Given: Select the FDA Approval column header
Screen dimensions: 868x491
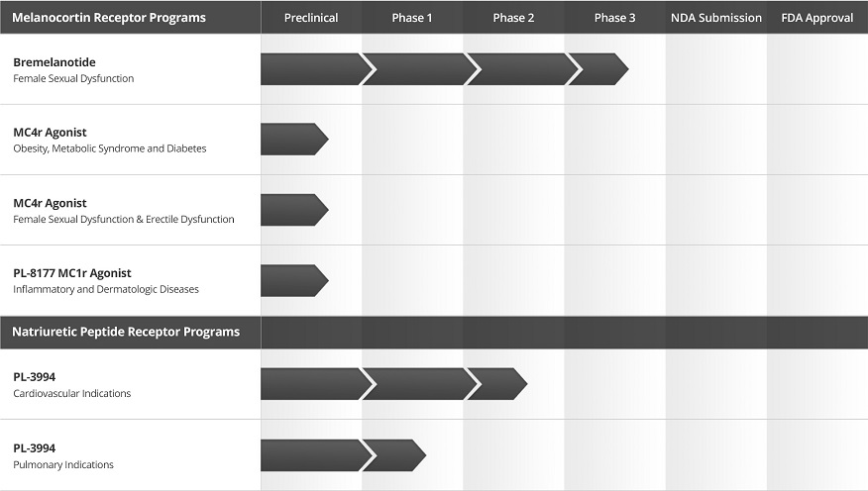Looking at the screenshot, I should coord(816,18).
